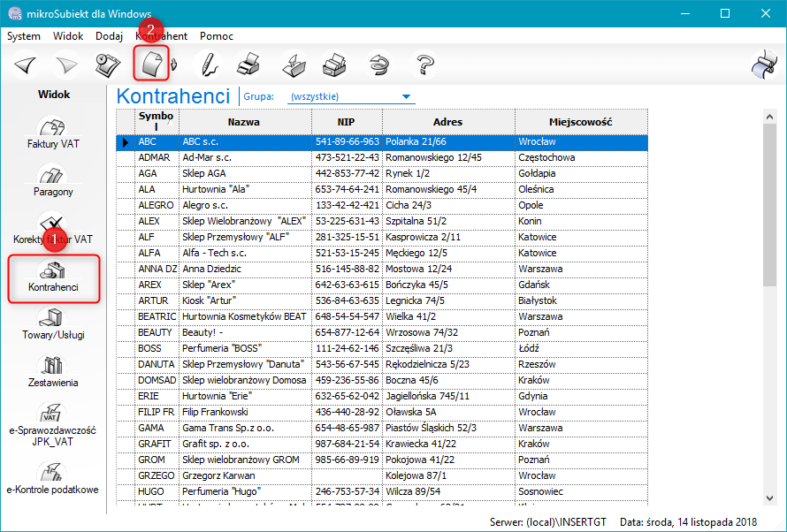Click the swirling arrow refresh toolbar icon

(379, 65)
